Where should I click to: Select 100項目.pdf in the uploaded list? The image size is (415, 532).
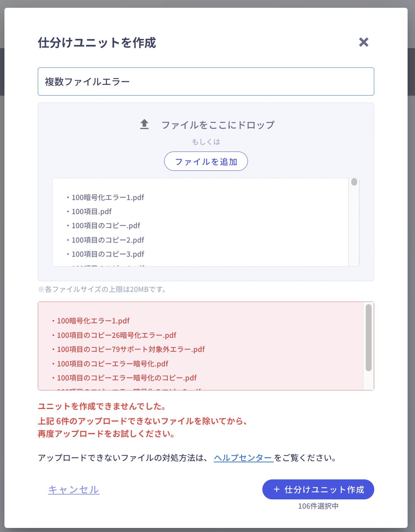[92, 212]
